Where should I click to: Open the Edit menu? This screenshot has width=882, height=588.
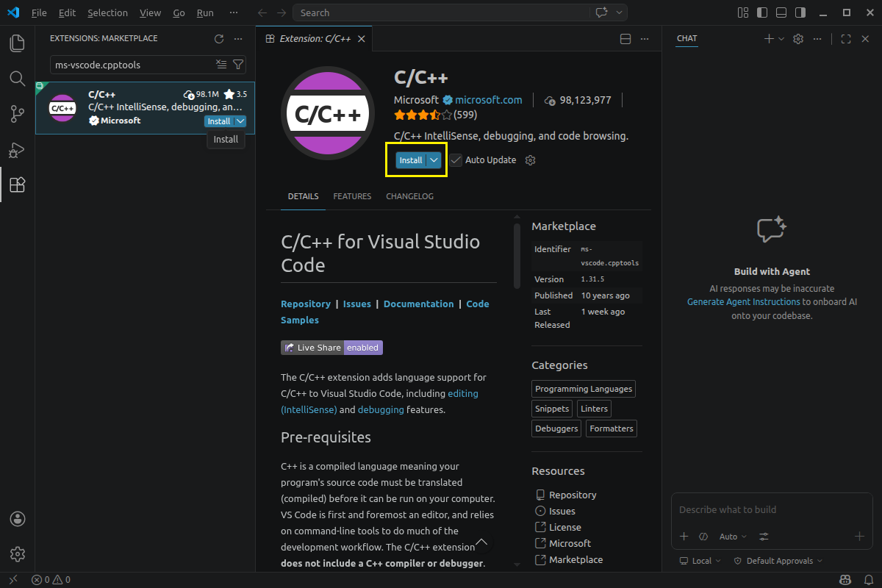[67, 12]
